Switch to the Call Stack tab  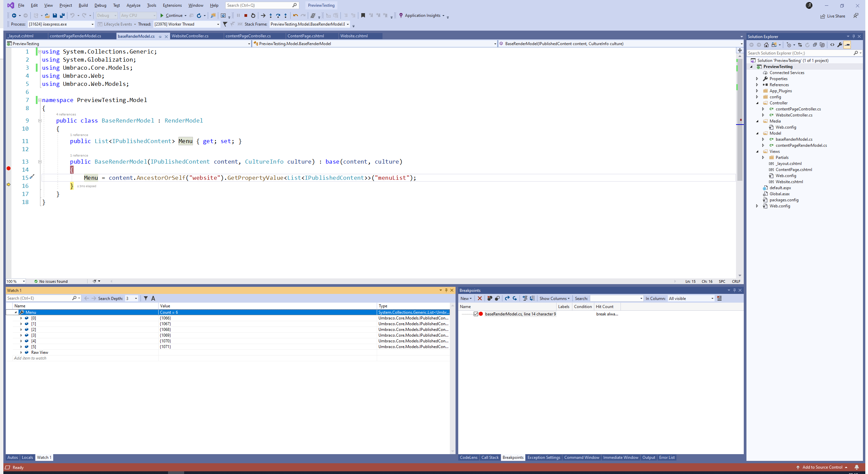490,458
